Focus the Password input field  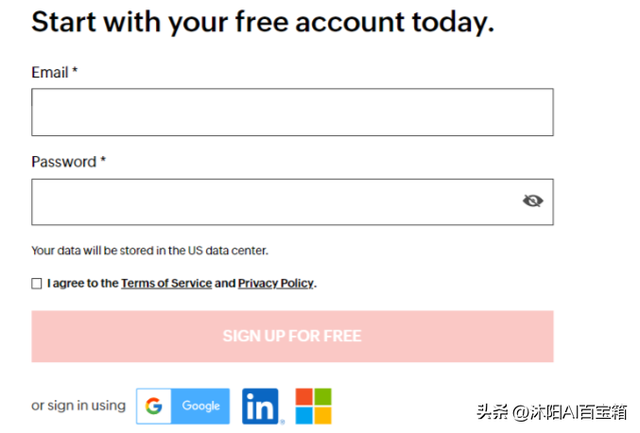point(292,202)
